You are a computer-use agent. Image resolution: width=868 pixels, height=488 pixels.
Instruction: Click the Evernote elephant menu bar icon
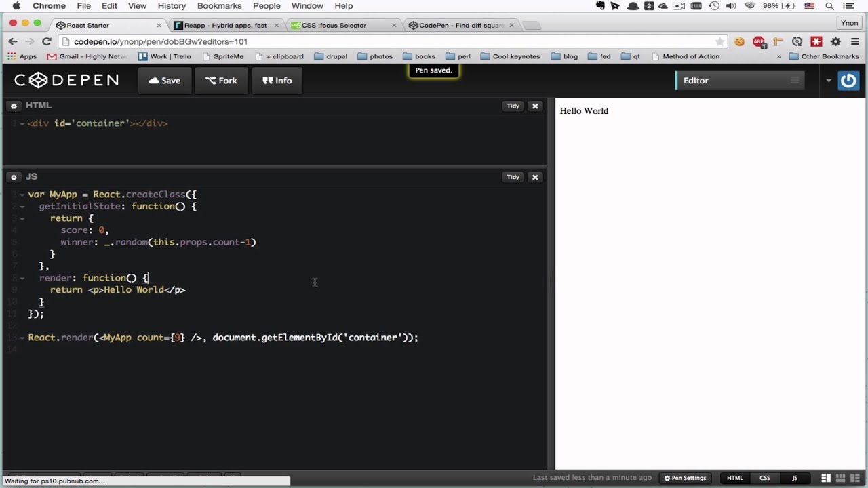click(600, 6)
